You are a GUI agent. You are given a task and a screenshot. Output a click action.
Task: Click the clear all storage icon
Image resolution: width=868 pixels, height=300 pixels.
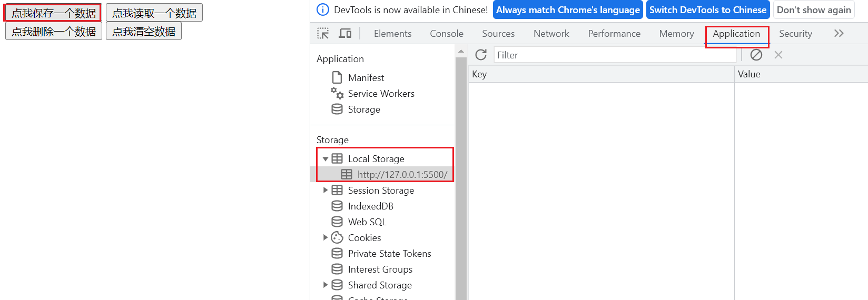click(x=756, y=55)
